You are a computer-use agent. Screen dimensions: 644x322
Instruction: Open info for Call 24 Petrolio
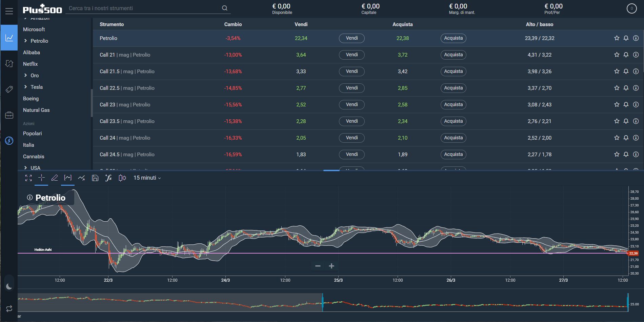pyautogui.click(x=636, y=138)
